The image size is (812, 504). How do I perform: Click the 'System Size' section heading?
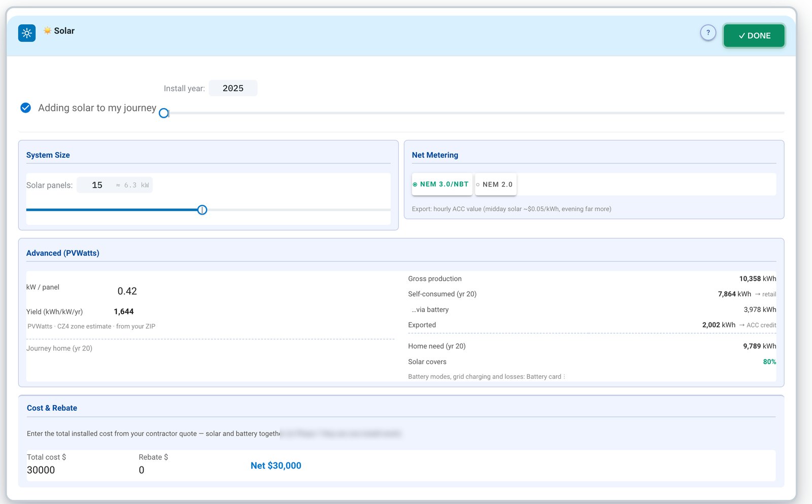pos(48,155)
